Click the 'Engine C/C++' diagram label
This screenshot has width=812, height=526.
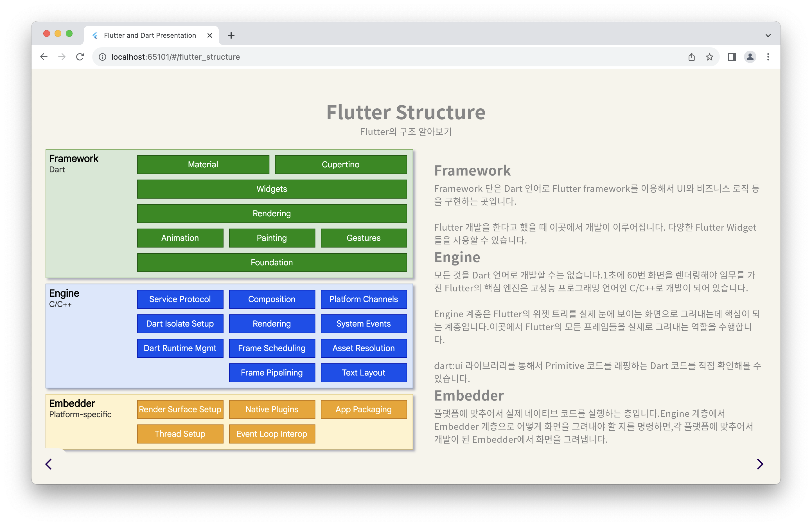pyautogui.click(x=64, y=298)
